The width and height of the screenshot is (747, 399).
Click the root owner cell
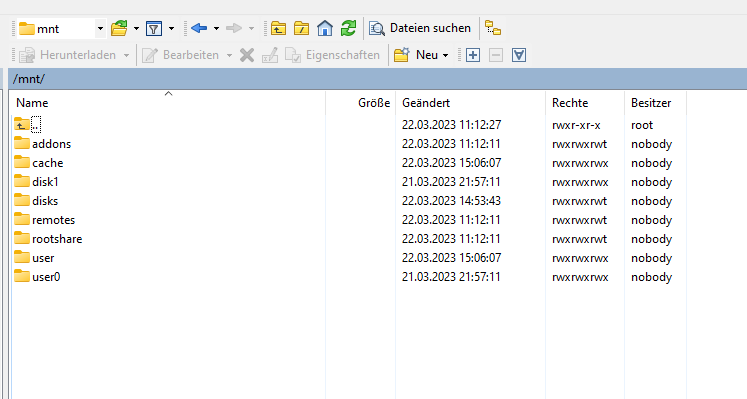click(642, 125)
